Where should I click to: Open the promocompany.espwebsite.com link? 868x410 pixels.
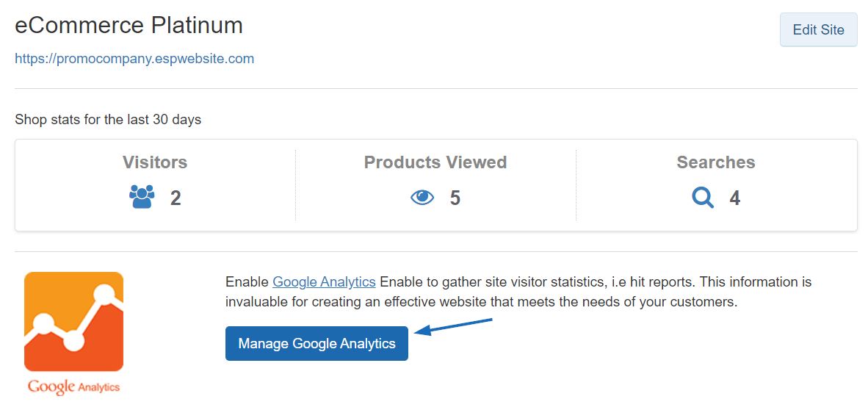134,59
